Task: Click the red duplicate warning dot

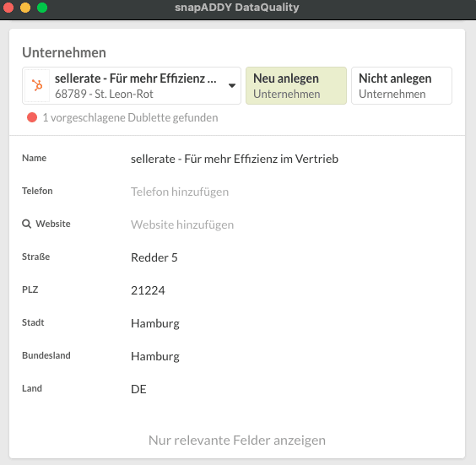Action: tap(32, 117)
